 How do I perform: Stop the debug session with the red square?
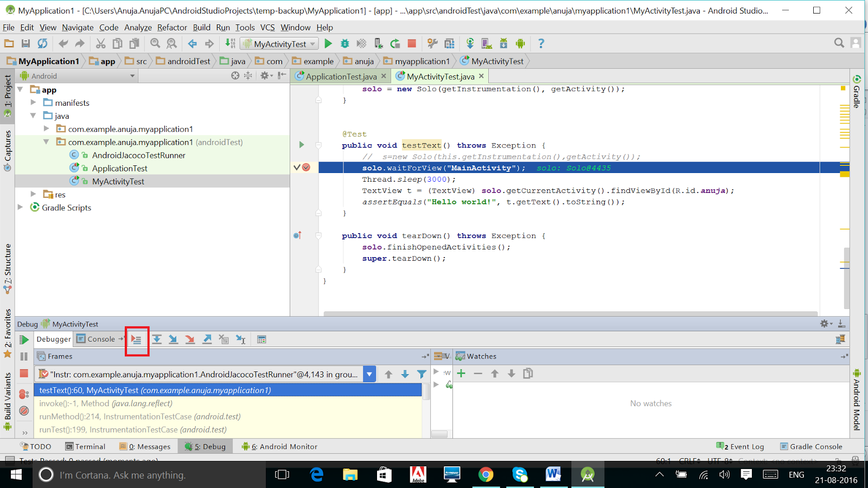pos(24,373)
